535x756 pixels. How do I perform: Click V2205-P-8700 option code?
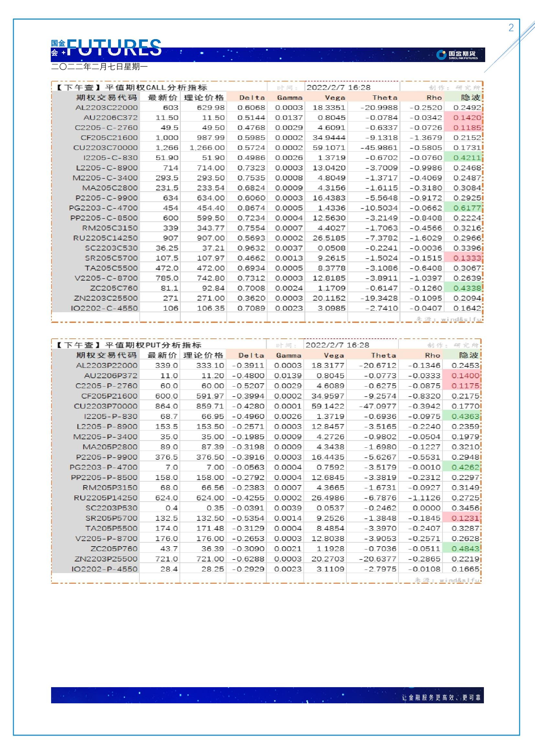(x=106, y=539)
